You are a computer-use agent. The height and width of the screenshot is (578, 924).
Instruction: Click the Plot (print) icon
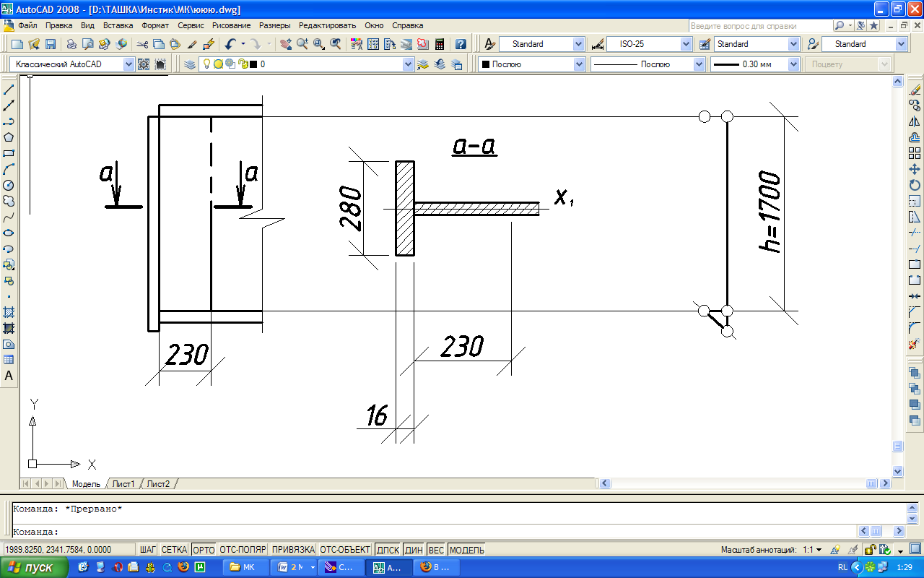coord(71,44)
